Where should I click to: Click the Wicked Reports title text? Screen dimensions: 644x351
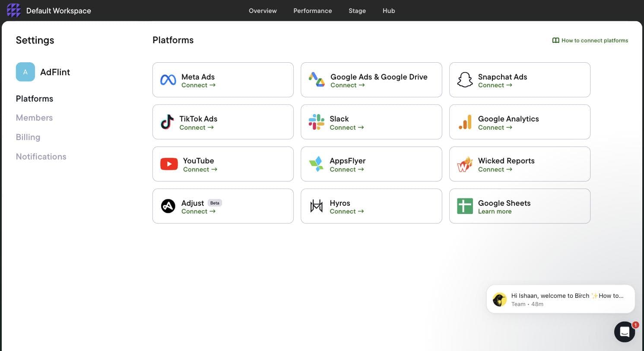(x=506, y=161)
